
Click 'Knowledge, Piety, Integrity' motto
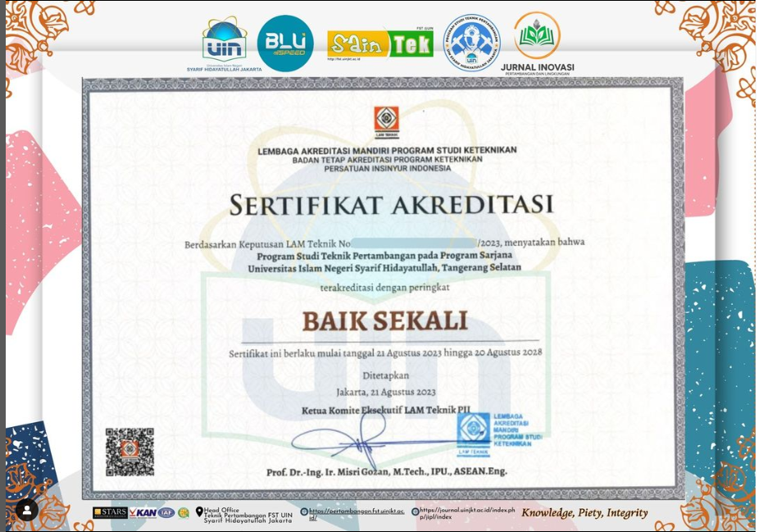tap(584, 512)
